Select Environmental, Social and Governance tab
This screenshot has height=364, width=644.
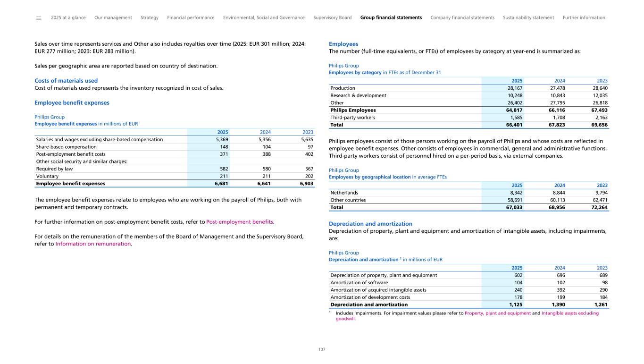coord(264,18)
